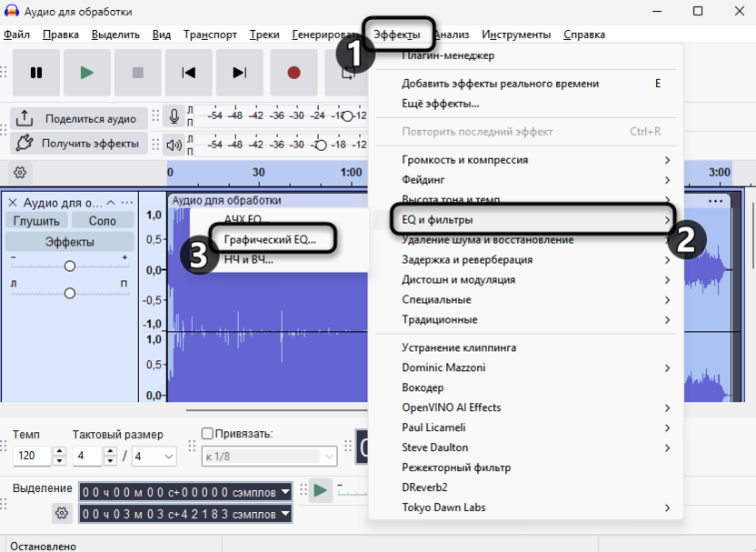
Task: Choose the Вокодер effect
Action: click(x=525, y=387)
